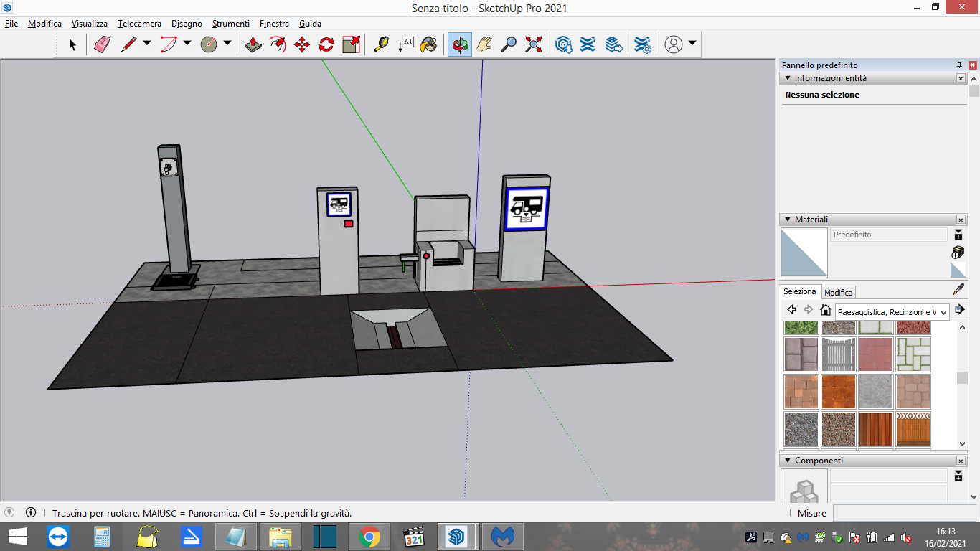Pick the material eyedropper sampler
This screenshot has width=980, height=551.
click(958, 290)
